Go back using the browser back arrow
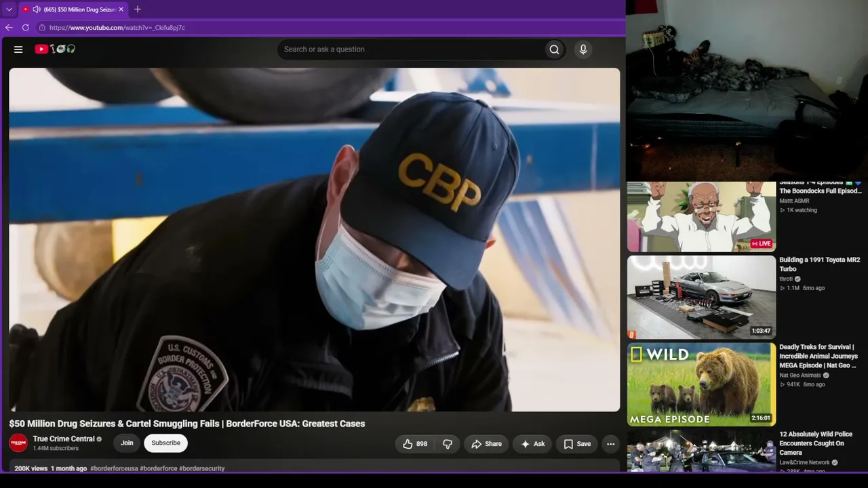Viewport: 868px width, 488px height. click(9, 28)
